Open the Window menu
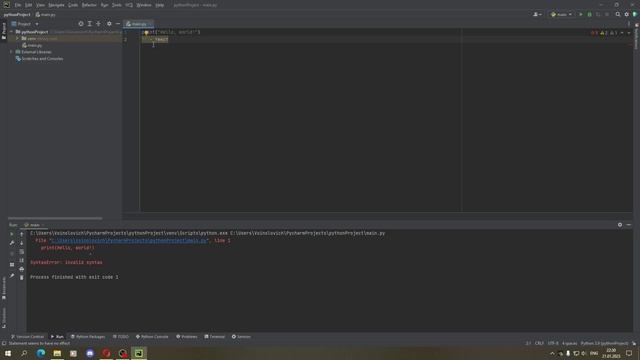The image size is (640, 360). point(144,5)
